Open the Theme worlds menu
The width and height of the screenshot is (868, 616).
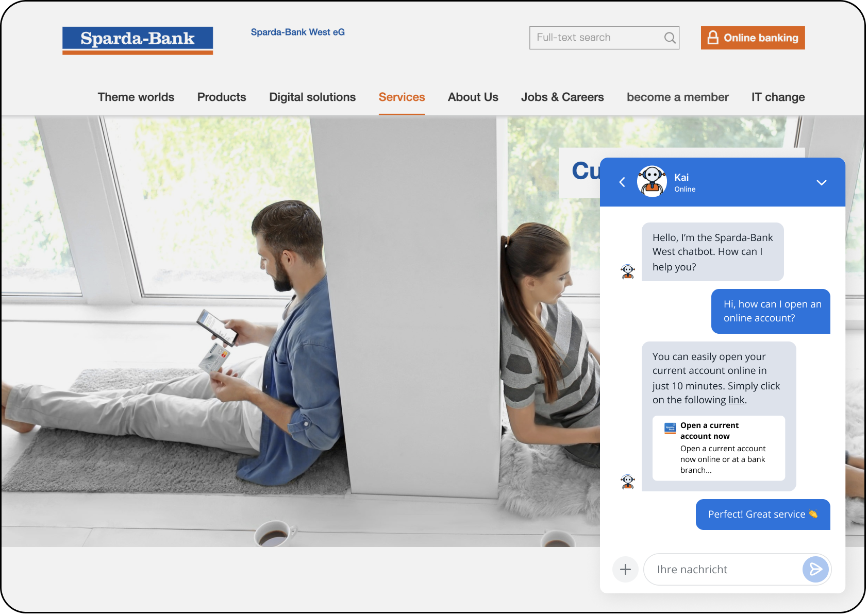[136, 97]
